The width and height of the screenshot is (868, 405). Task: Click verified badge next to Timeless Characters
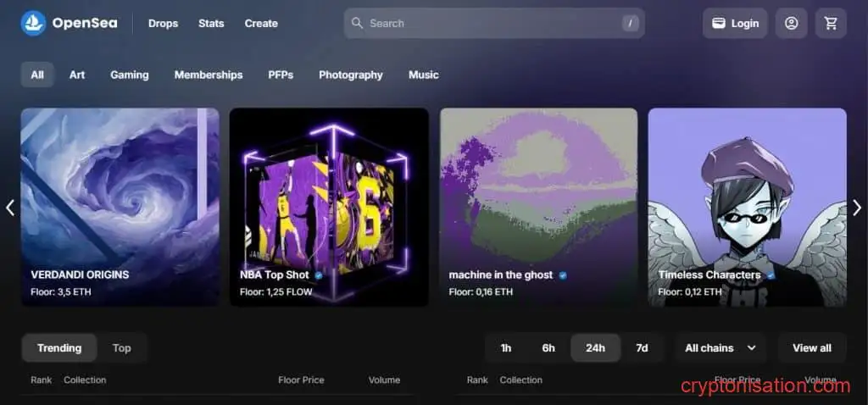(770, 275)
